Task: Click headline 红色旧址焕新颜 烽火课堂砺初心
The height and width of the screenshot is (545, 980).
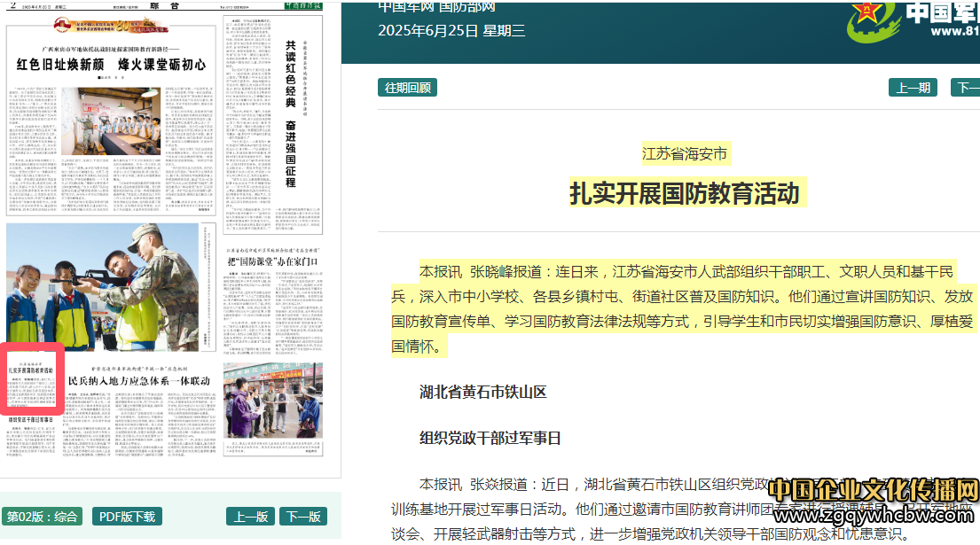Action: tap(112, 64)
